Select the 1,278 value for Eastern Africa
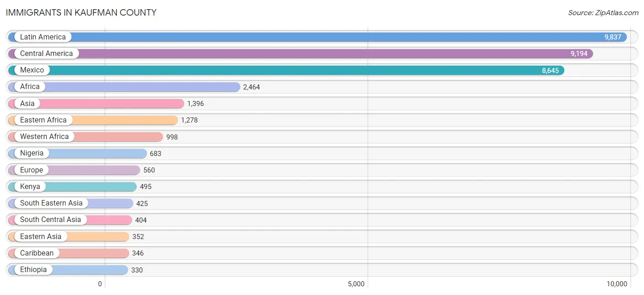This screenshot has width=644, height=295. [189, 120]
